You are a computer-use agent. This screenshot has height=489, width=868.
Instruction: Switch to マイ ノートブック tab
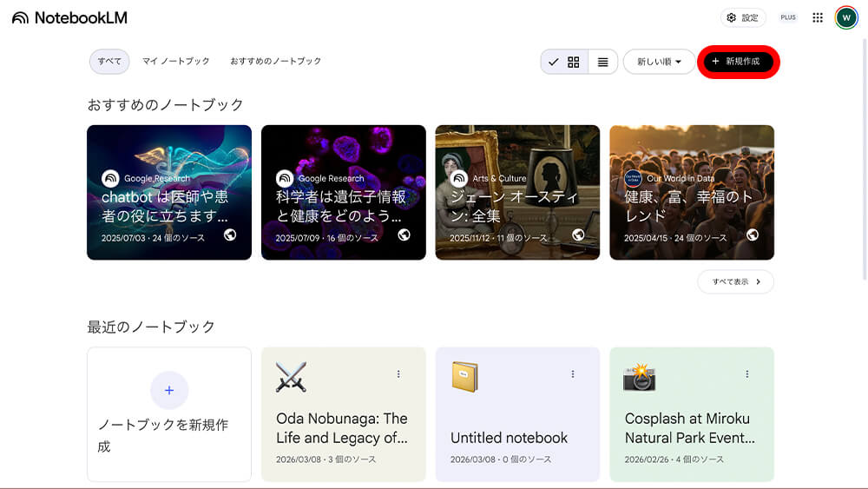click(x=176, y=62)
